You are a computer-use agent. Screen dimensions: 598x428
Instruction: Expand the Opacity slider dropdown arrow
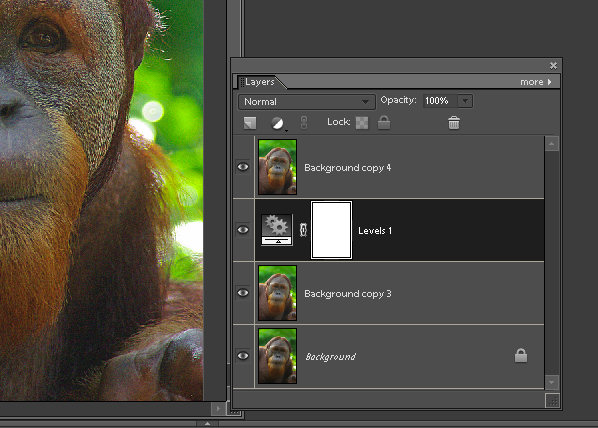coord(465,101)
